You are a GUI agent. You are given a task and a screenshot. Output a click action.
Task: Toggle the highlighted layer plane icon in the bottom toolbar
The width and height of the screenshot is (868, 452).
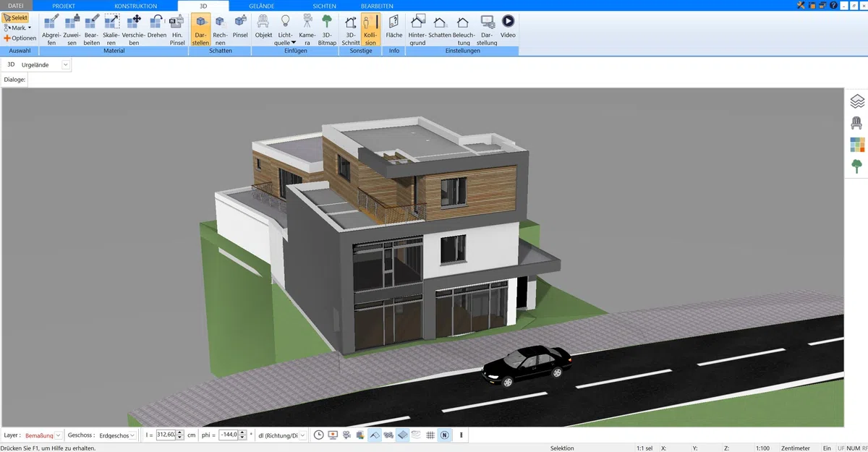(x=403, y=435)
